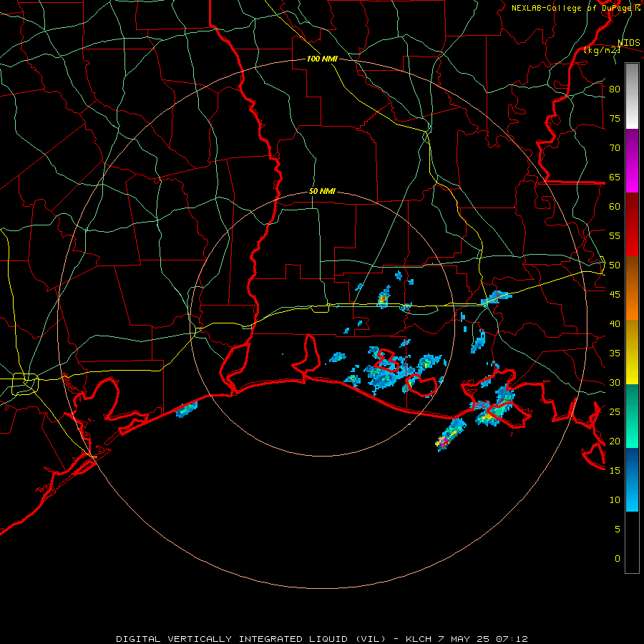644x644 pixels.
Task: Click the KLCH station identifier in the caption
Action: pos(419,639)
